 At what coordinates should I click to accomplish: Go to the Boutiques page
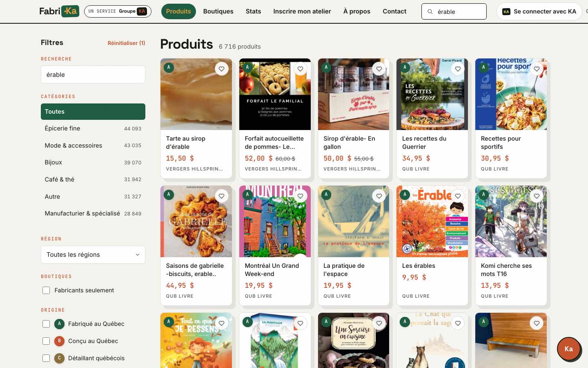point(218,11)
